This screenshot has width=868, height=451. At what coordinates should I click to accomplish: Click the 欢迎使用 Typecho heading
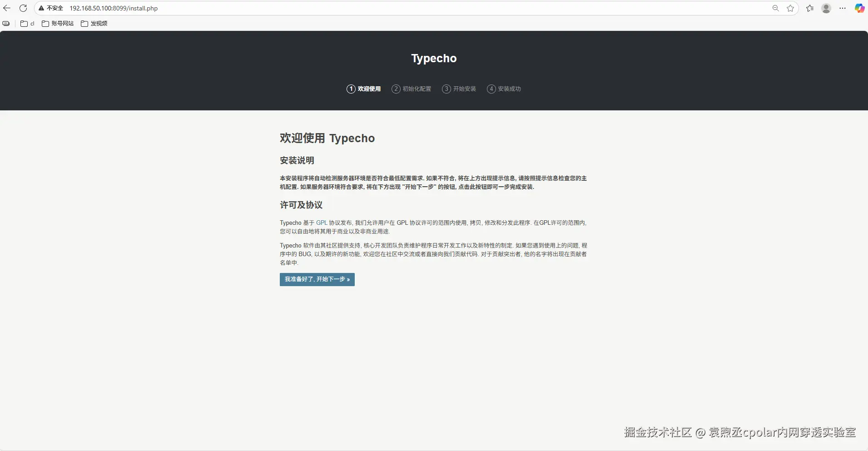click(x=327, y=138)
